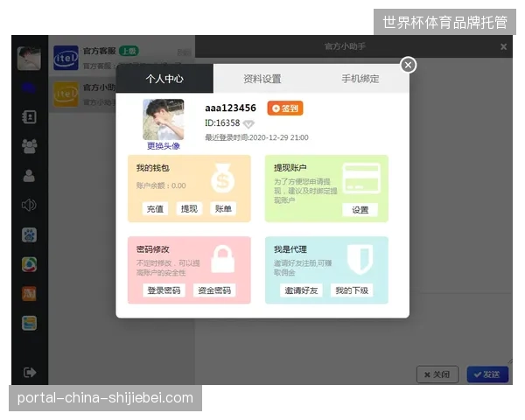The width and height of the screenshot is (525, 420).
Task: Click the 我的钱包 card title
Action: (152, 168)
